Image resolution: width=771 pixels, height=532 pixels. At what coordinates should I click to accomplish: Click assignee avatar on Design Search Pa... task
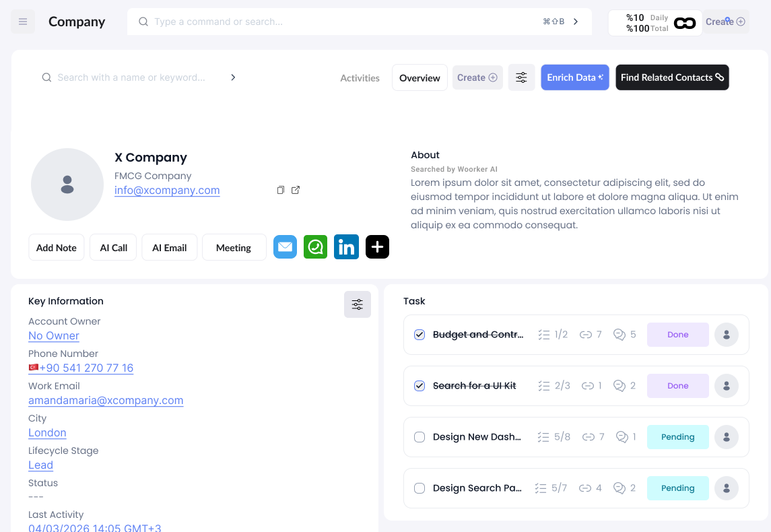coord(727,488)
